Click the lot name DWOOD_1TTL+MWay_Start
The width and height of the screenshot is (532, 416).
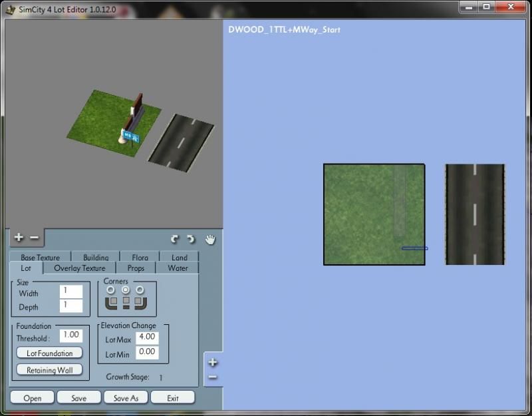[284, 29]
